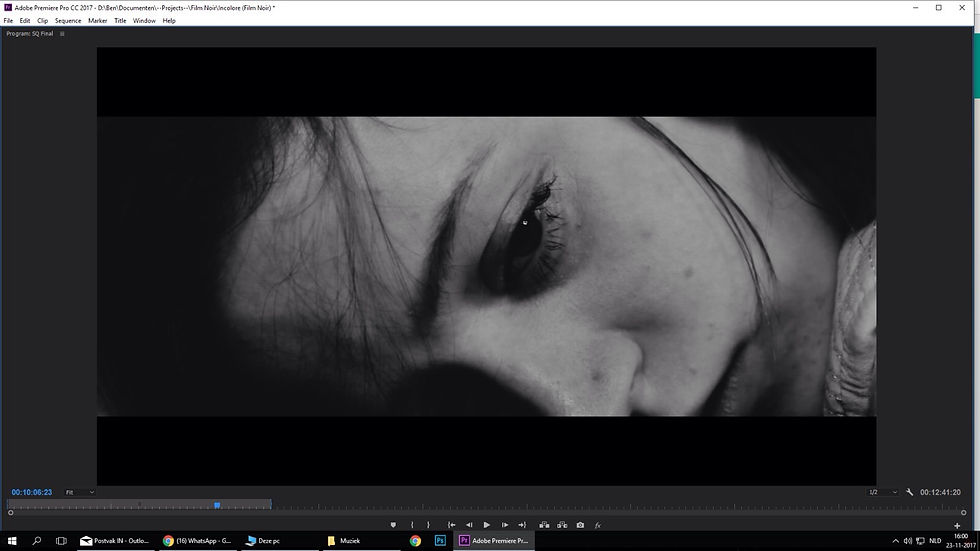Image resolution: width=980 pixels, height=551 pixels.
Task: Click the Lift button
Action: pos(544,525)
